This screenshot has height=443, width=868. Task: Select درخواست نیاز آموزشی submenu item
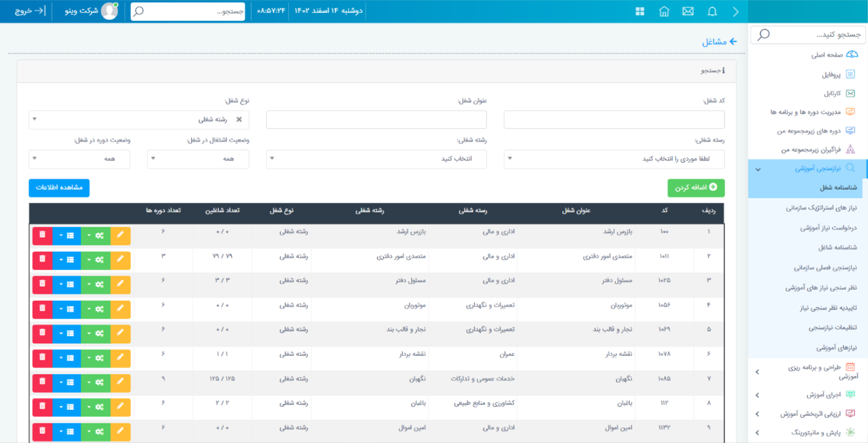(829, 228)
